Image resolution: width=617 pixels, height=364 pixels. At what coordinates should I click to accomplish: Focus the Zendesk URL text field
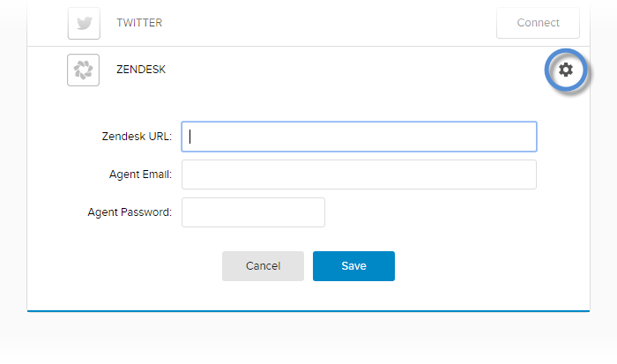click(x=359, y=137)
